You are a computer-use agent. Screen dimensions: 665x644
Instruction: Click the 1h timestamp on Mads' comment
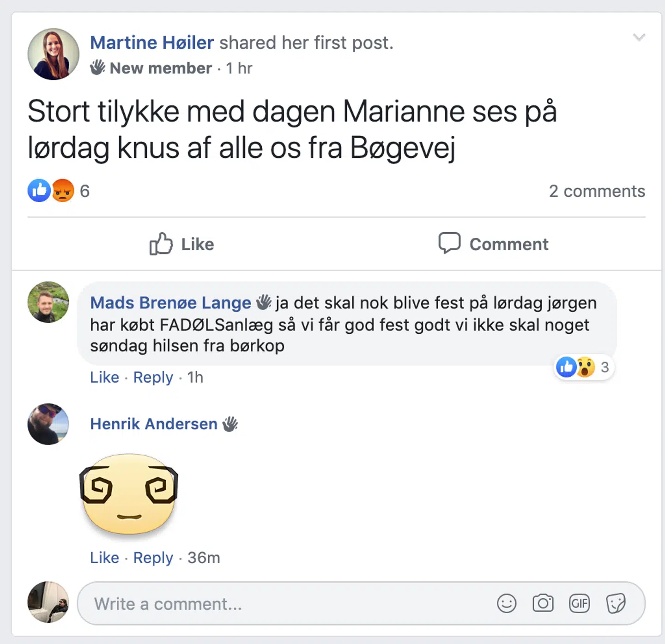[x=195, y=377]
